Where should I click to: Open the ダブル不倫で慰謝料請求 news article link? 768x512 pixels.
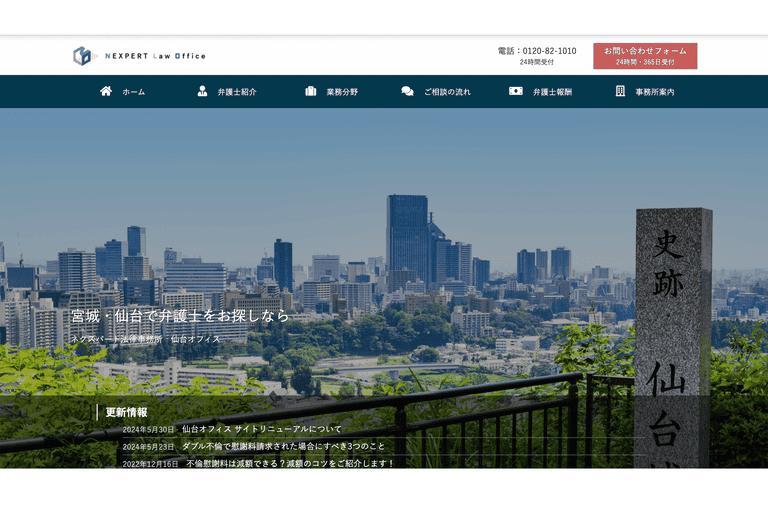(x=284, y=446)
